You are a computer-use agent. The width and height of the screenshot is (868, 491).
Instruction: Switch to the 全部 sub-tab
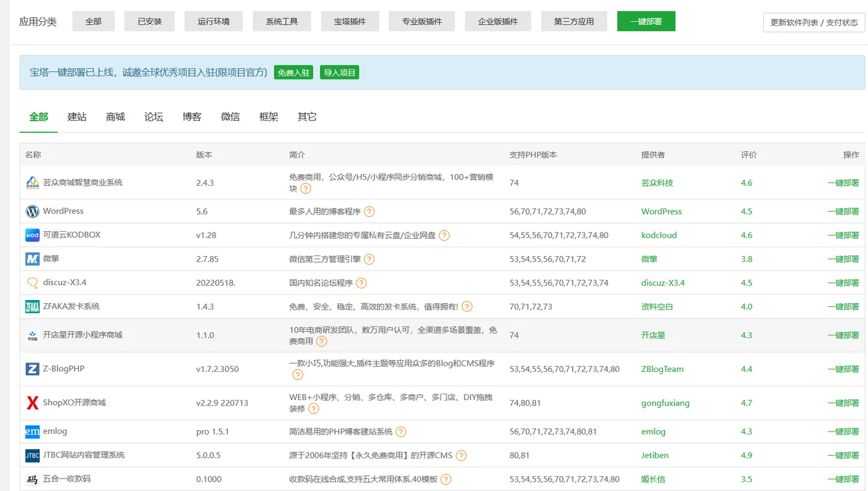(x=38, y=117)
